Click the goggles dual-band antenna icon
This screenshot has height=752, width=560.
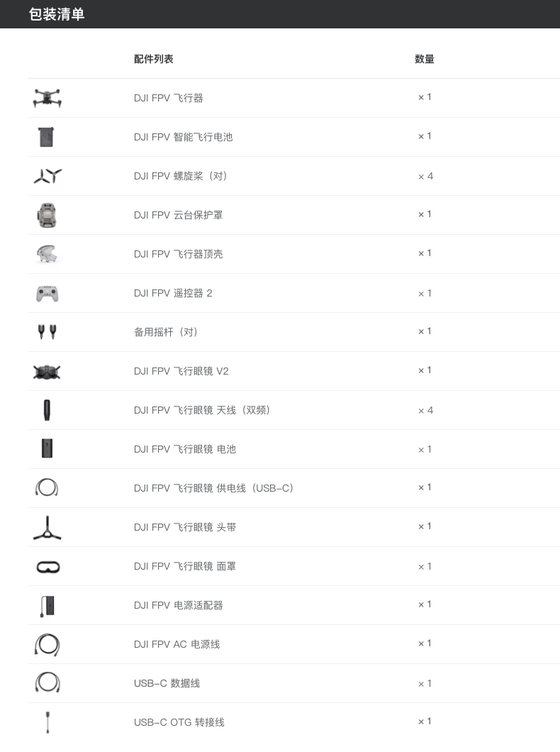point(47,410)
